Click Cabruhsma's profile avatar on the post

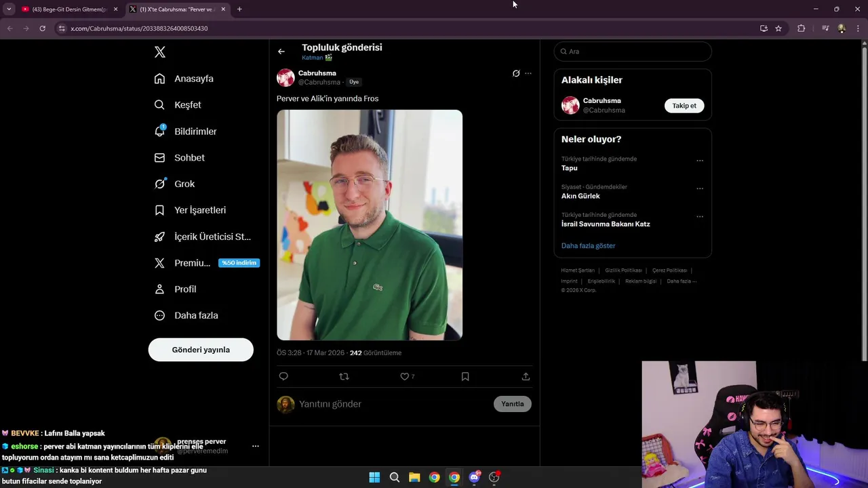[x=285, y=77]
